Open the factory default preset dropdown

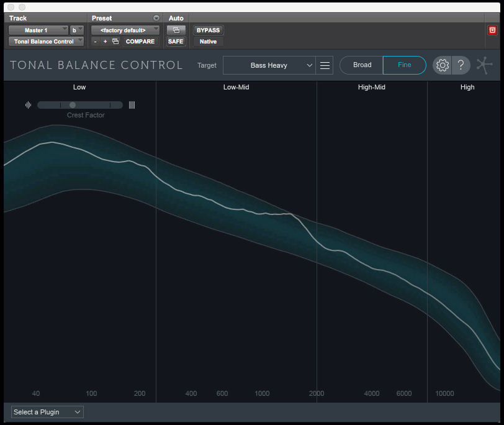(x=125, y=30)
